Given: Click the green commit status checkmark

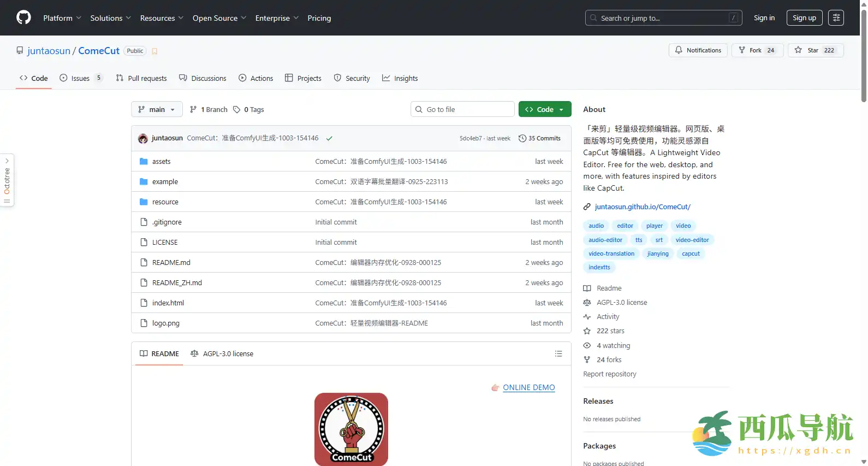Looking at the screenshot, I should point(329,139).
